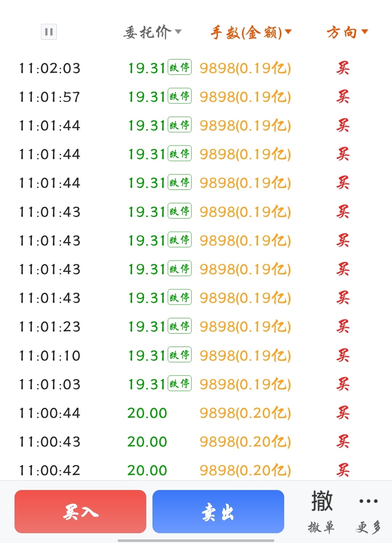Select the 11:00:44 order row at 20.00
Screen dimensions: 392x543
click(196, 413)
